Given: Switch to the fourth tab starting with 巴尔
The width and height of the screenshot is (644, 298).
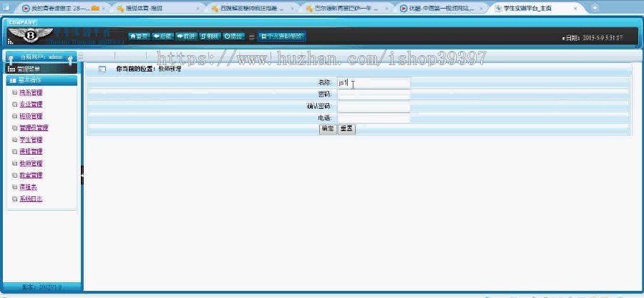Looking at the screenshot, I should pyautogui.click(x=346, y=8).
